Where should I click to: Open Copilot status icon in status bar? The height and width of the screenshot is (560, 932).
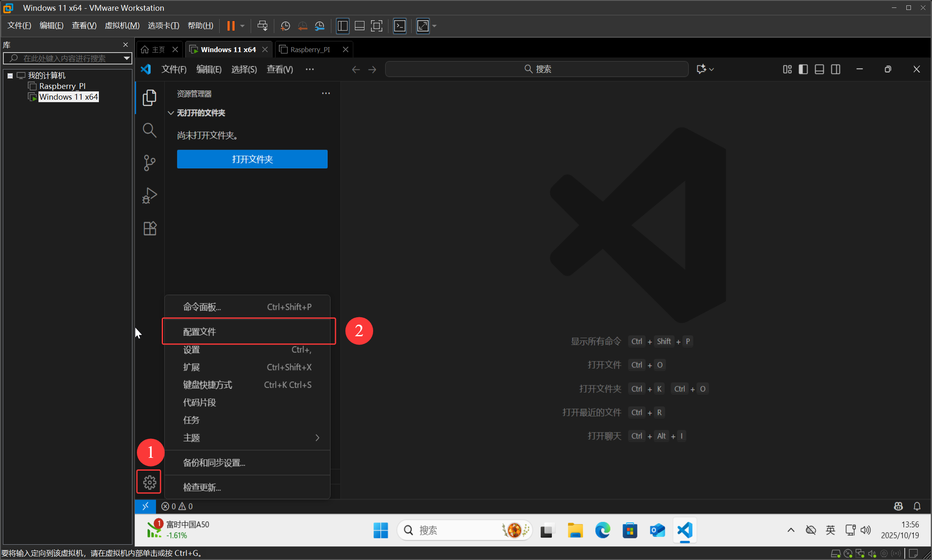click(x=898, y=506)
